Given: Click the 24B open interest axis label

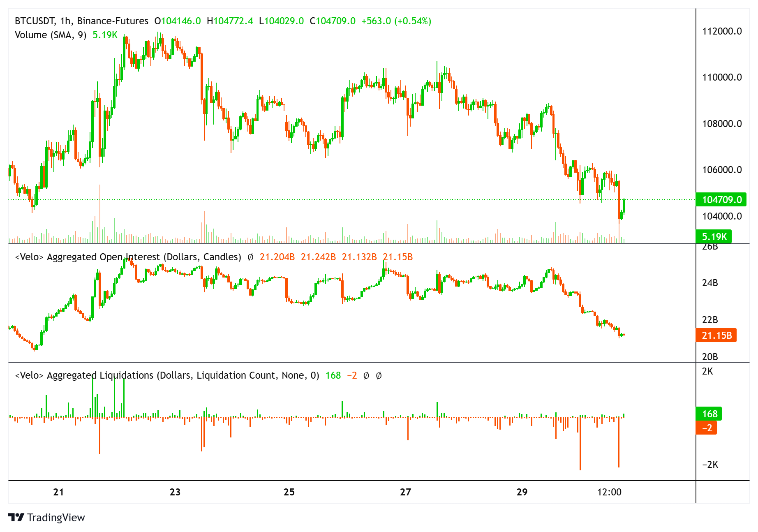Looking at the screenshot, I should [x=710, y=283].
